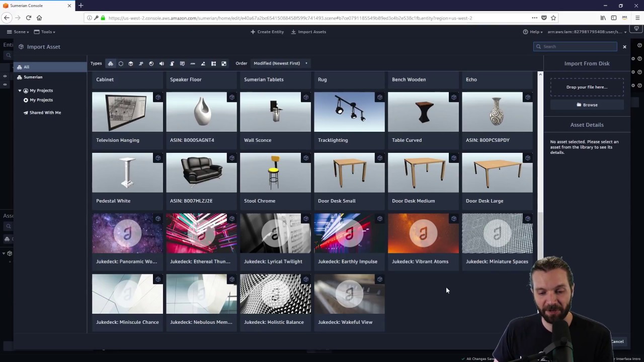This screenshot has height=362, width=644.
Task: Filter assets by JSON type icon
Action: pos(193,63)
